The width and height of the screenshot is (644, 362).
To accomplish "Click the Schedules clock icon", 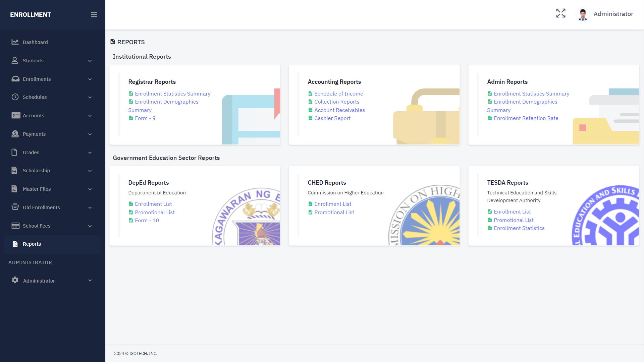I will [x=15, y=97].
